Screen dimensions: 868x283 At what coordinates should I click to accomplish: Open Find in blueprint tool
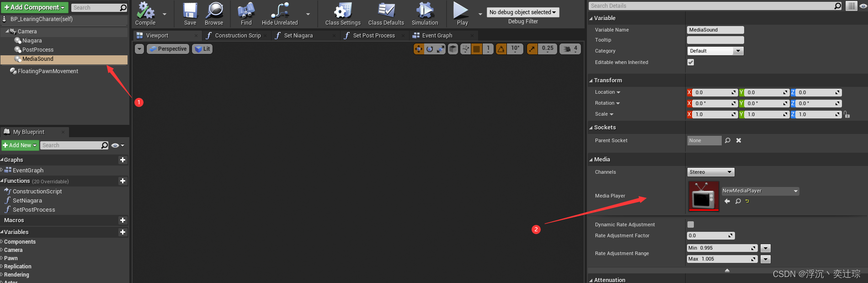point(246,14)
